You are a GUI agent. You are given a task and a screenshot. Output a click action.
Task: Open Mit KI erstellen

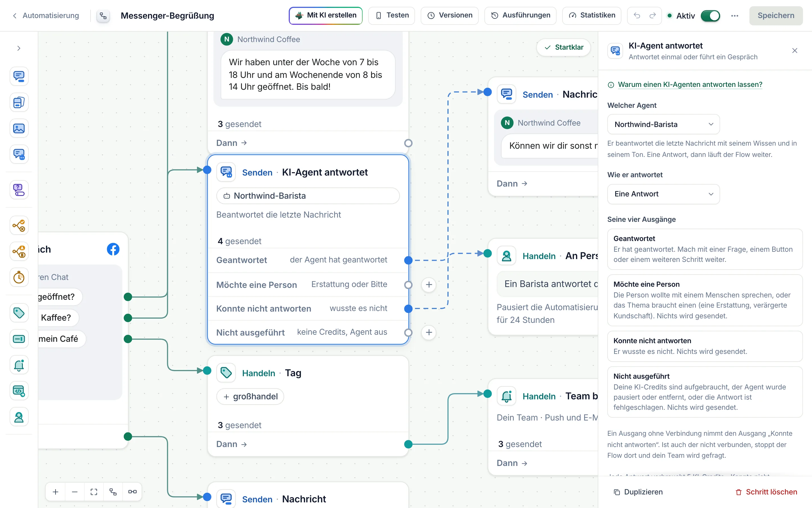[x=325, y=16]
